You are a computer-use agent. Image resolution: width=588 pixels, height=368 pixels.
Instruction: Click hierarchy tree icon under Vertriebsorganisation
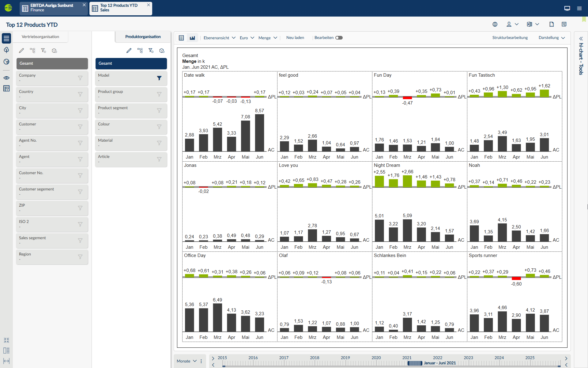point(32,51)
